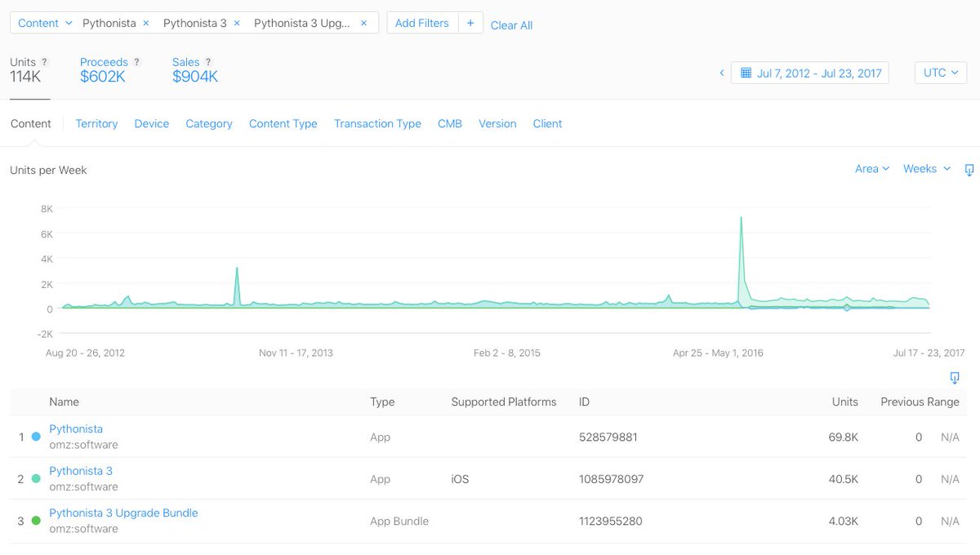Sort by the Units column header
This screenshot has width=980, height=555.
point(844,402)
